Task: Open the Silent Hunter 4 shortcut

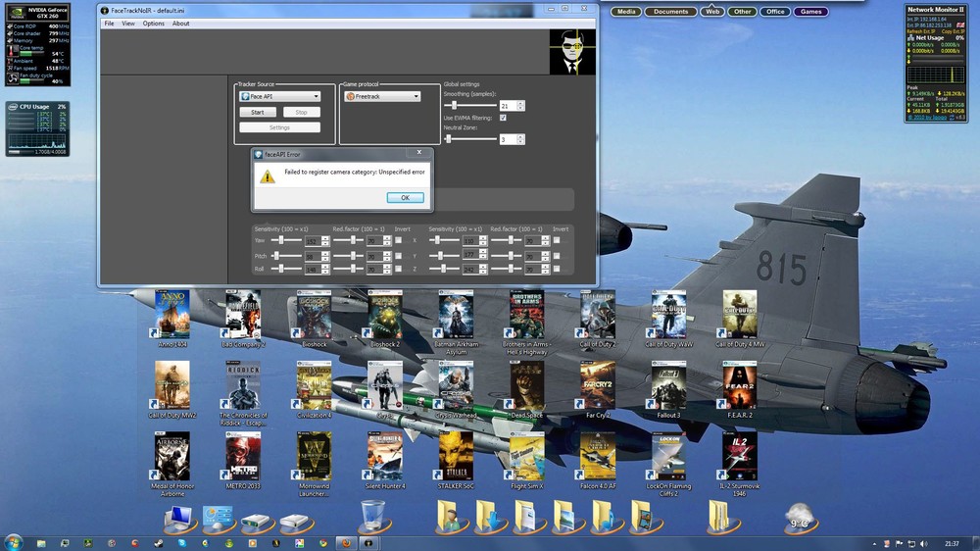Action: point(385,461)
